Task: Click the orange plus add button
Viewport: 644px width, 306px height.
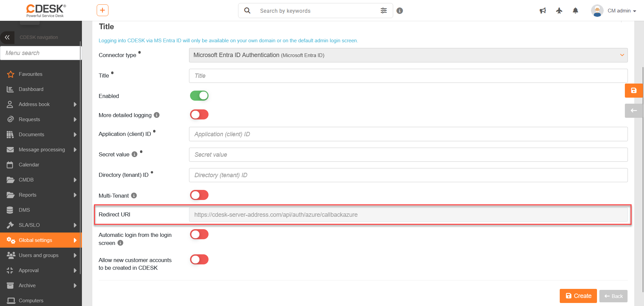Action: (102, 10)
